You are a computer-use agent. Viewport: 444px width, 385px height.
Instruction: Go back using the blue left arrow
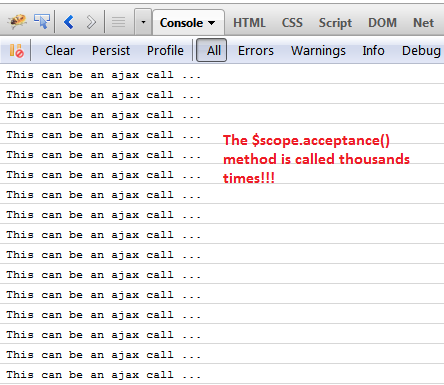pyautogui.click(x=69, y=22)
